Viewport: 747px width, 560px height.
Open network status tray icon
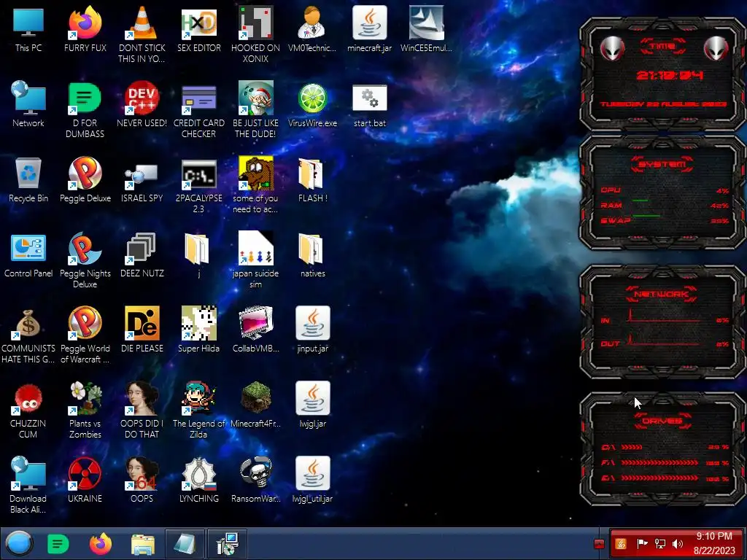(x=659, y=543)
